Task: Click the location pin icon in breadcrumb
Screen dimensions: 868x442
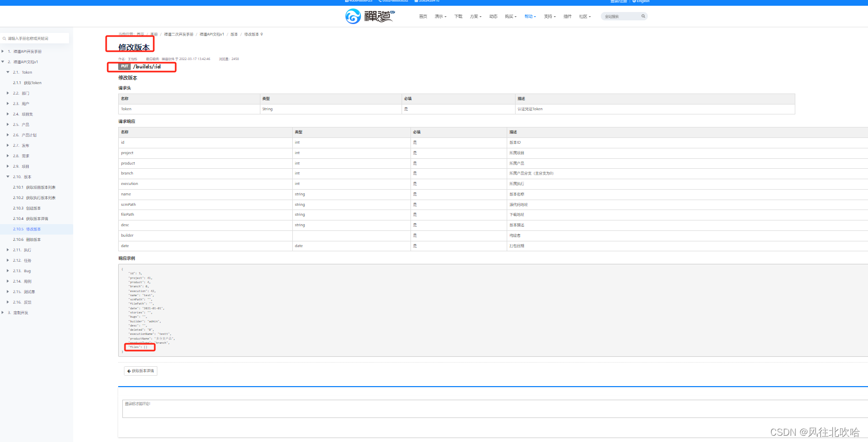Action: (261, 34)
